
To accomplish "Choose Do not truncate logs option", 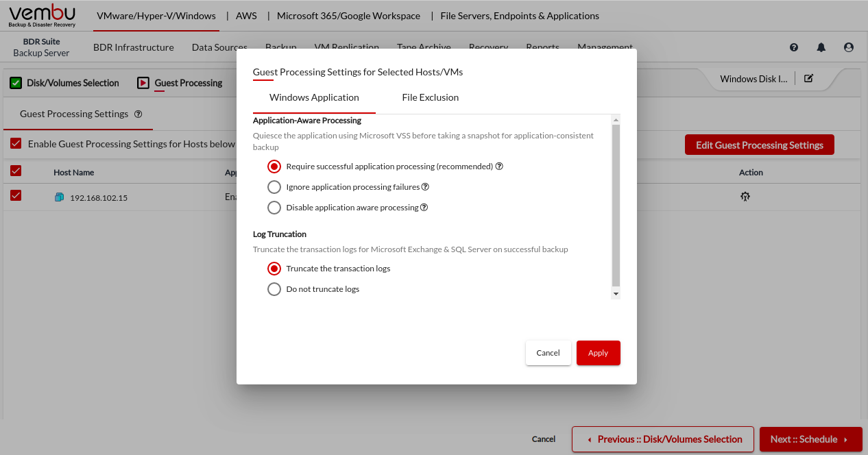I will tap(274, 289).
